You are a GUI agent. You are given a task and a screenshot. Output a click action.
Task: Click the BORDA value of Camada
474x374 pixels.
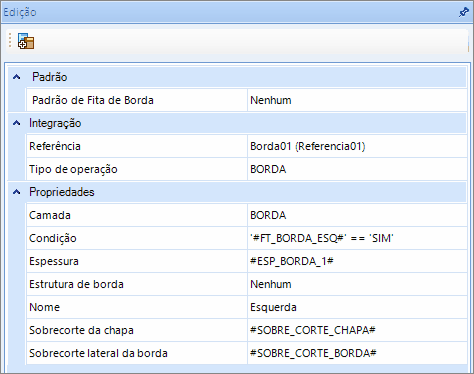pyautogui.click(x=357, y=215)
